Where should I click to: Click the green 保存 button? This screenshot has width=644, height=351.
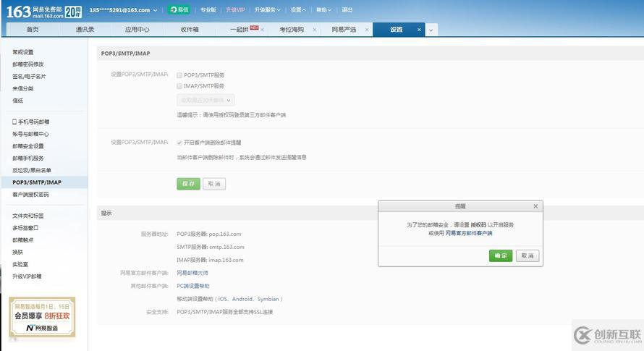tap(189, 184)
